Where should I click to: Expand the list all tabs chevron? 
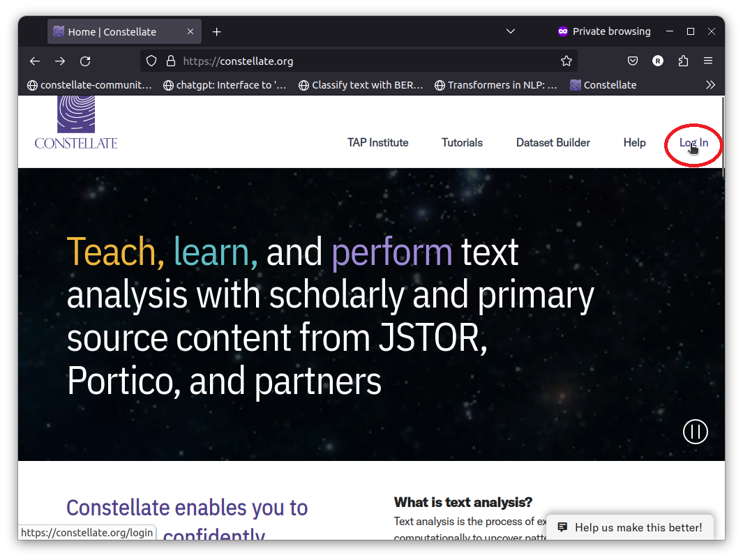pos(511,31)
